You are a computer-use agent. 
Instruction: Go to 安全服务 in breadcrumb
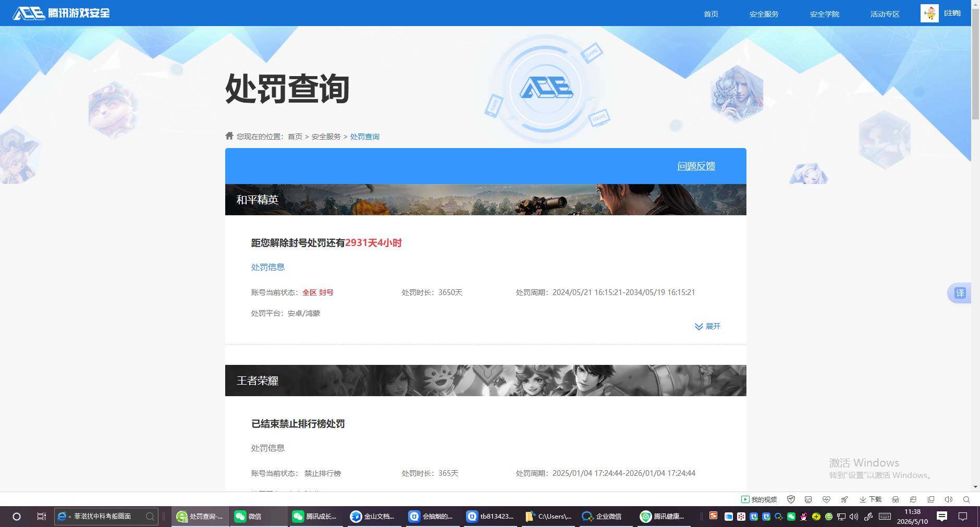pos(326,137)
